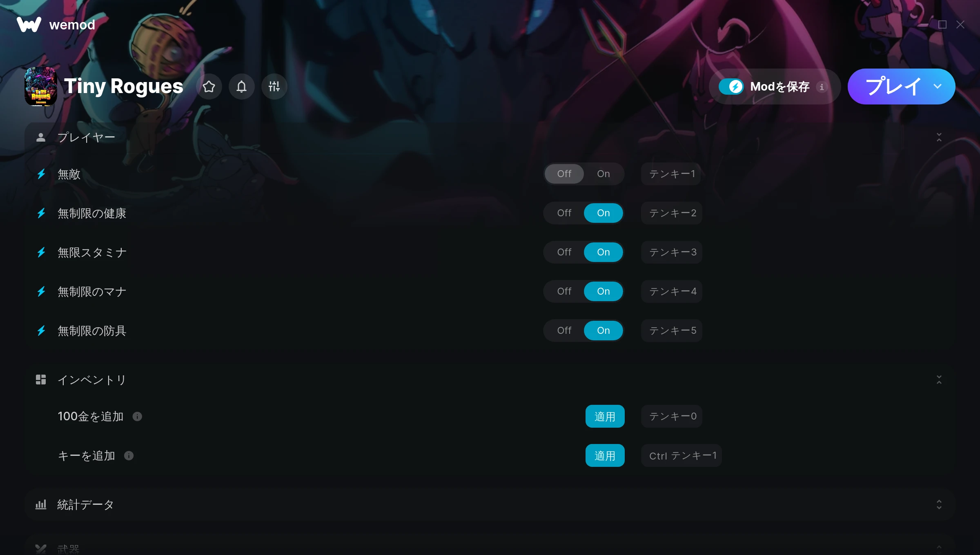
Task: Turn Off 無制限の健康
Action: point(564,213)
